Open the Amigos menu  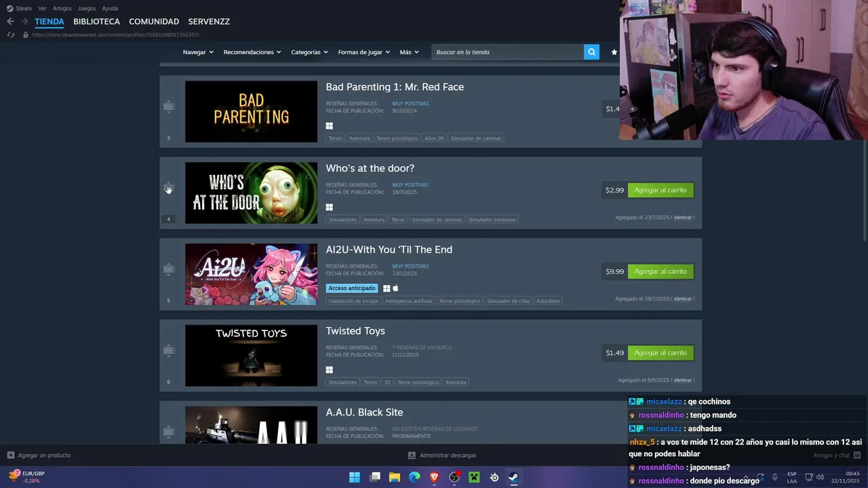62,8
